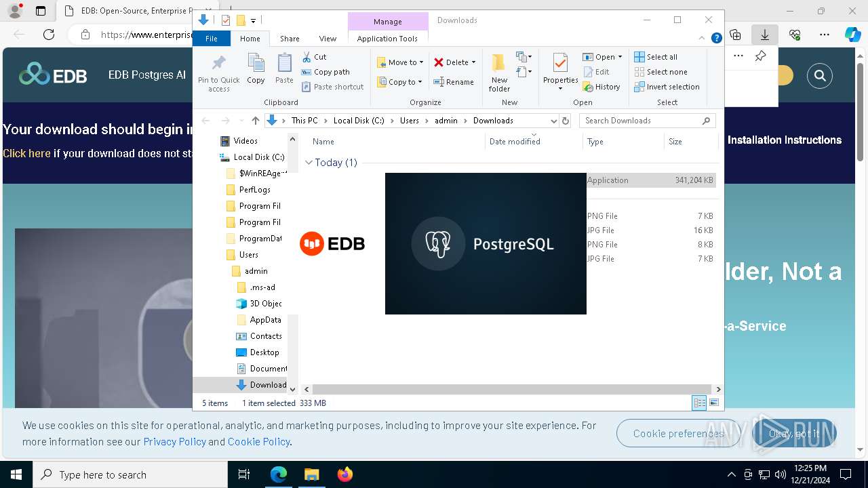868x488 pixels.
Task: Open the Application Tools tab
Action: tap(387, 39)
